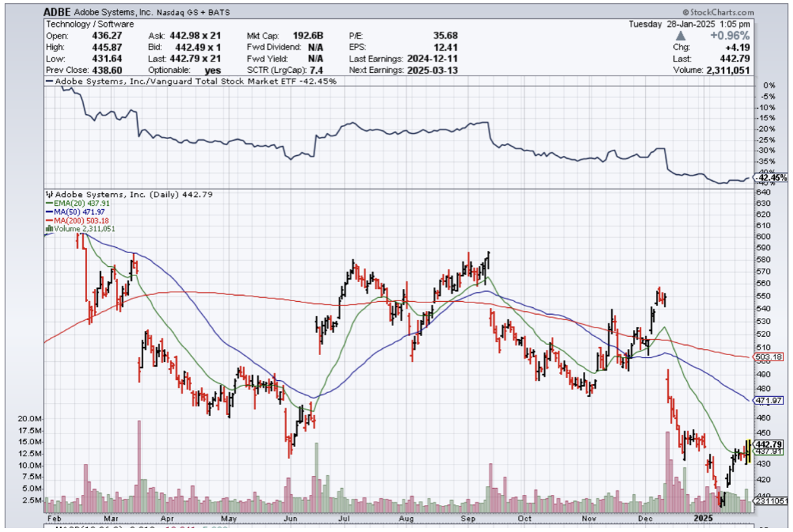Click the yellow highlighted latest price bar
Image resolution: width=793 pixels, height=532 pixels.
pos(748,450)
